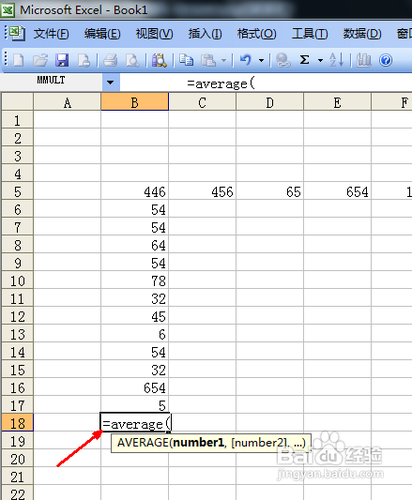Select column B header
412x500 pixels.
(x=135, y=102)
